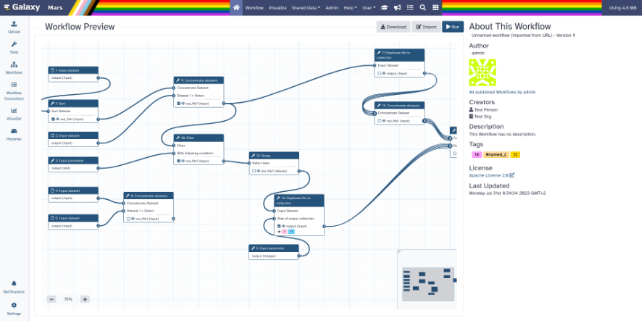The height and width of the screenshot is (323, 644).
Task: Expand the Shared Data dropdown menu
Action: [306, 7]
